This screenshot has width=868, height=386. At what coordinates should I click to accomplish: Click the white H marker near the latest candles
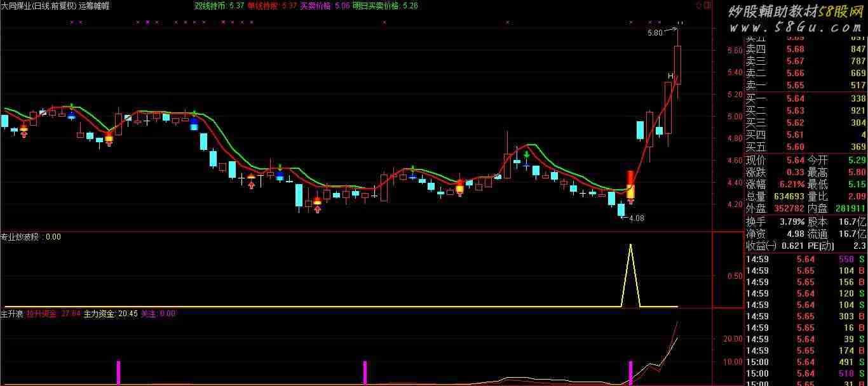point(670,76)
